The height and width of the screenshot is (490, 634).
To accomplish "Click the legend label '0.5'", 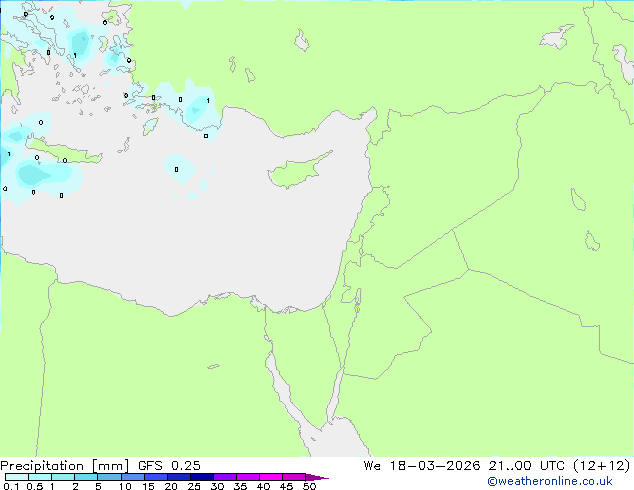I will tap(34, 486).
